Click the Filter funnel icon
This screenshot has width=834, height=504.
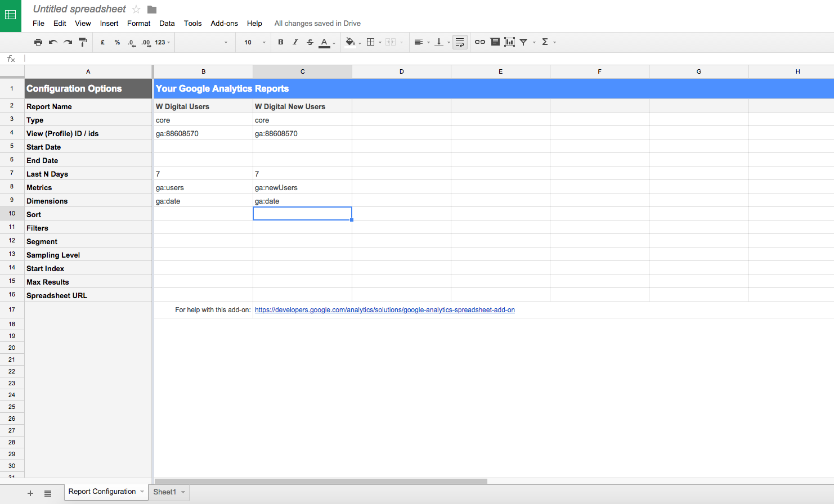[x=523, y=42]
